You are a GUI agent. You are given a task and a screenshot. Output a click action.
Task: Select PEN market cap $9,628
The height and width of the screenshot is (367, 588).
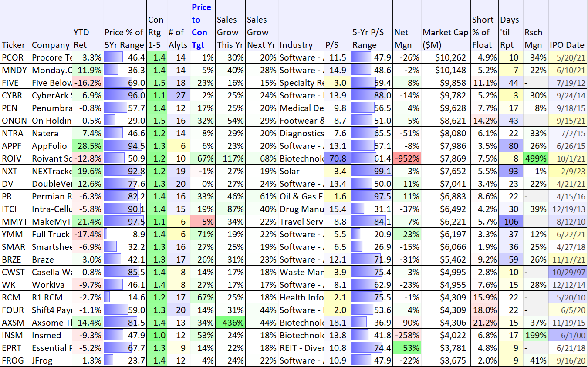tap(446, 108)
